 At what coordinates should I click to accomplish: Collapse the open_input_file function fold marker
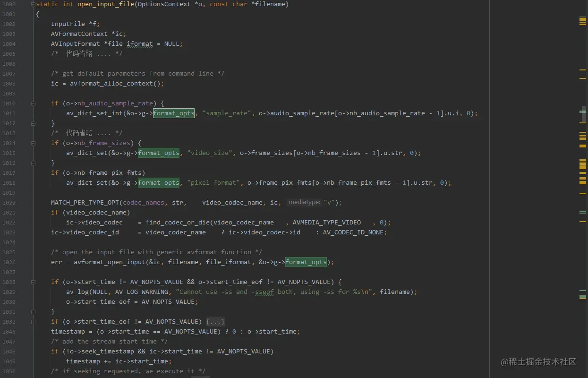click(33, 4)
